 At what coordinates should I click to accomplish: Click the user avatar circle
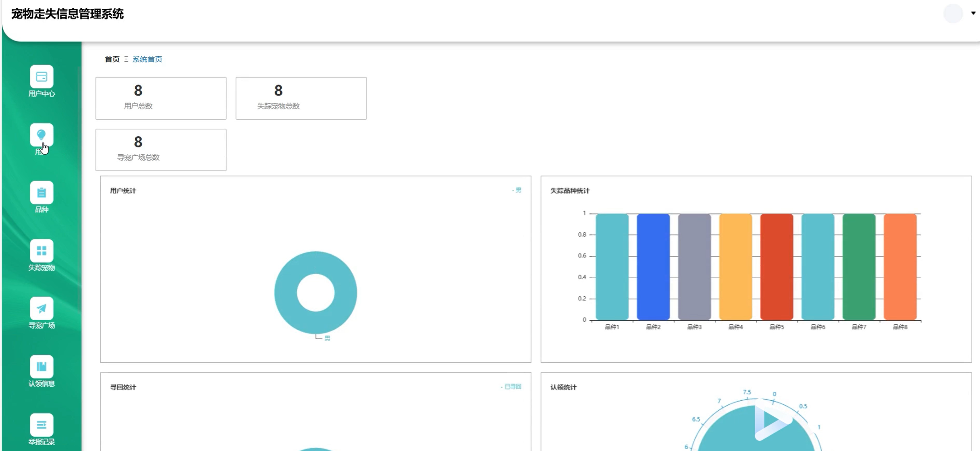[x=953, y=13]
